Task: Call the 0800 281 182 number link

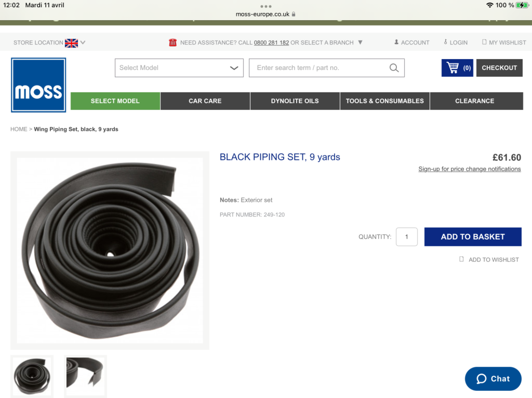Action: click(271, 43)
